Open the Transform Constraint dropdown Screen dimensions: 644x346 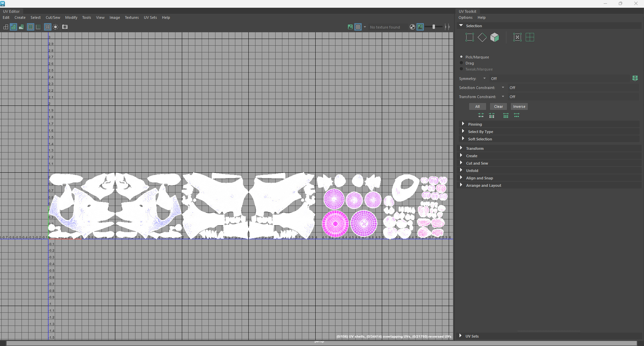click(503, 97)
